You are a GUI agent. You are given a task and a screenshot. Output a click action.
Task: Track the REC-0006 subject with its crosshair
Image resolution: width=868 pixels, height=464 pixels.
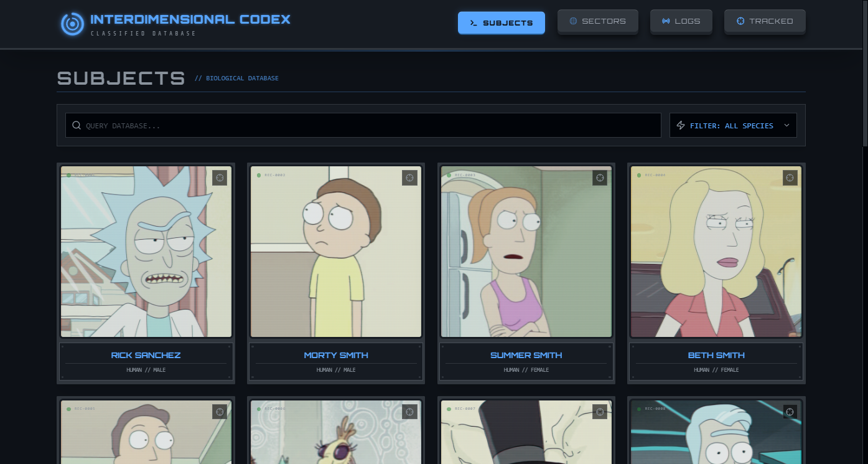[409, 412]
